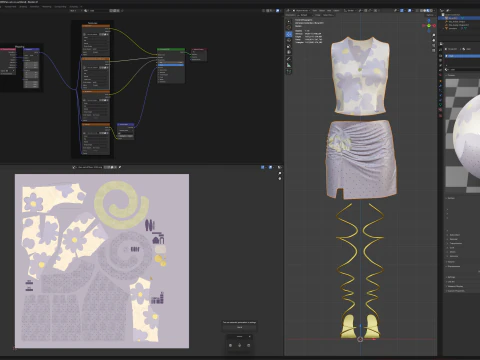This screenshot has width=480, height=360.
Task: Toggle overlays in the node editor header
Action: click(278, 11)
